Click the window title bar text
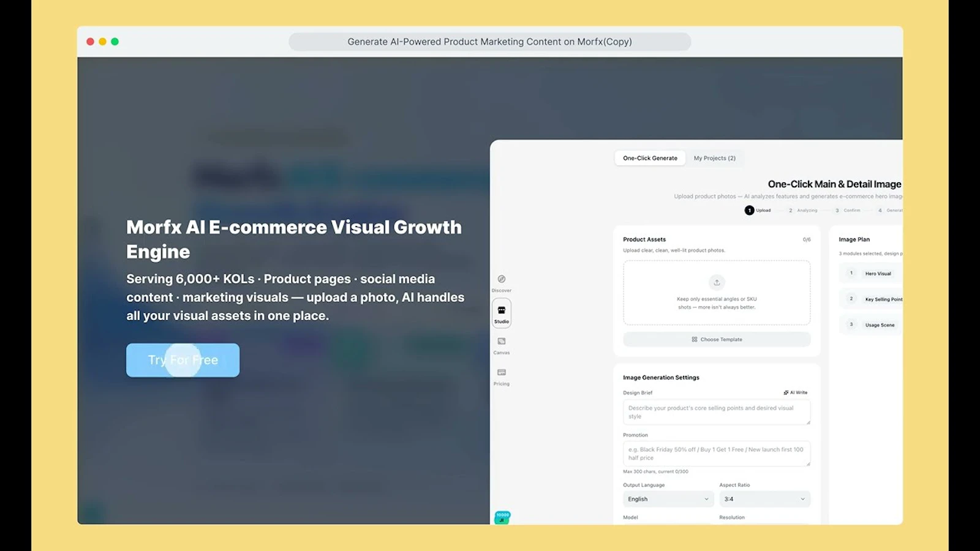The width and height of the screenshot is (980, 551). (x=490, y=42)
